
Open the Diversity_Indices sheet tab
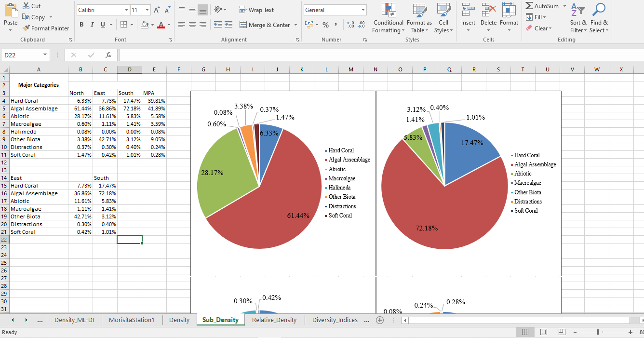[335, 320]
